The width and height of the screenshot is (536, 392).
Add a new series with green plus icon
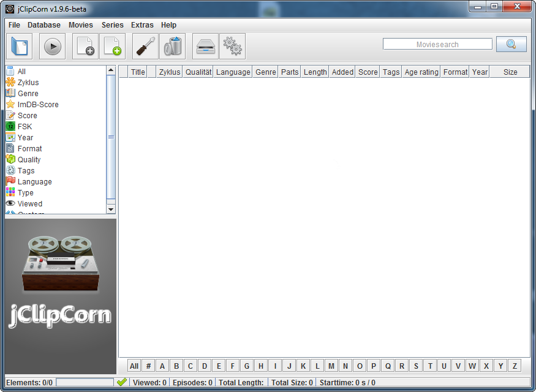(x=113, y=46)
